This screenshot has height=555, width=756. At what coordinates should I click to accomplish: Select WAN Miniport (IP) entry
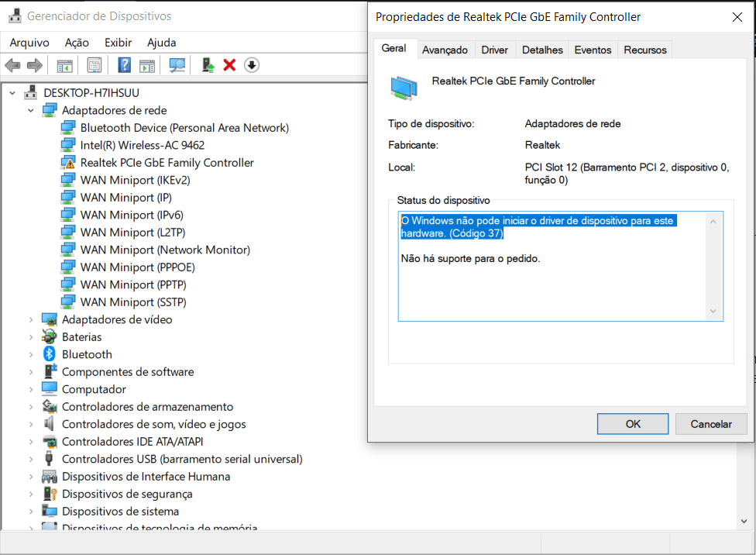(x=125, y=198)
